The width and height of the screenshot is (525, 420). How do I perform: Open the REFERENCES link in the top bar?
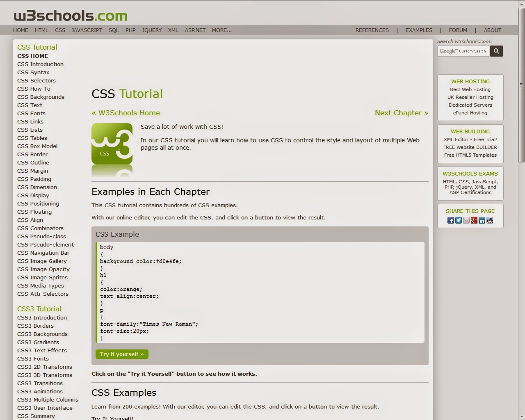[x=372, y=30]
